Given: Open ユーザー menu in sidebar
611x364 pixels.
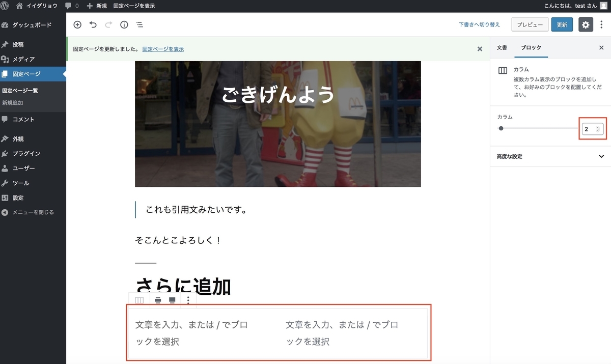Looking at the screenshot, I should click(x=33, y=168).
